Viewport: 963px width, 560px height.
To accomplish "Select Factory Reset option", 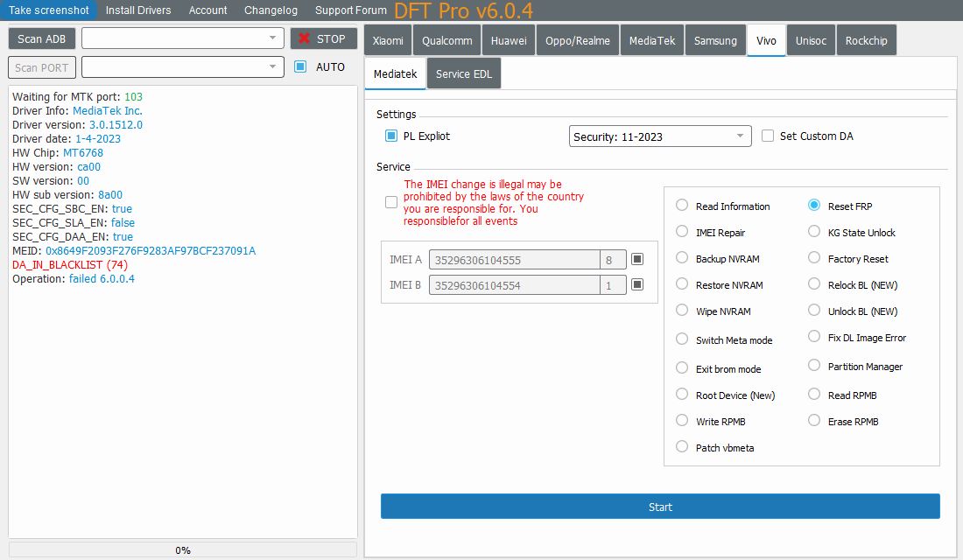I will click(814, 258).
